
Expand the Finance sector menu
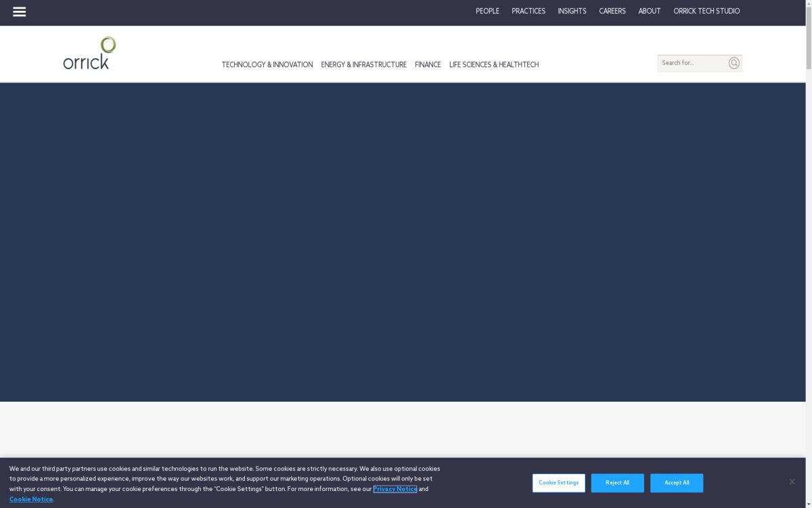click(x=428, y=65)
